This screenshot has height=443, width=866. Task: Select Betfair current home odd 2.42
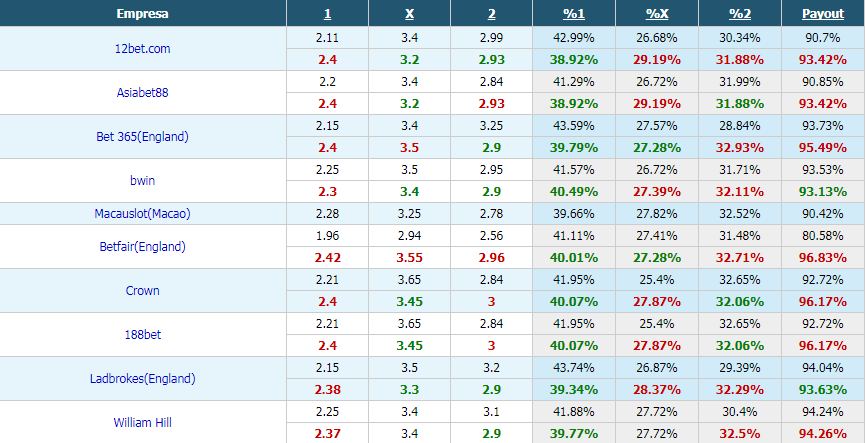(328, 257)
